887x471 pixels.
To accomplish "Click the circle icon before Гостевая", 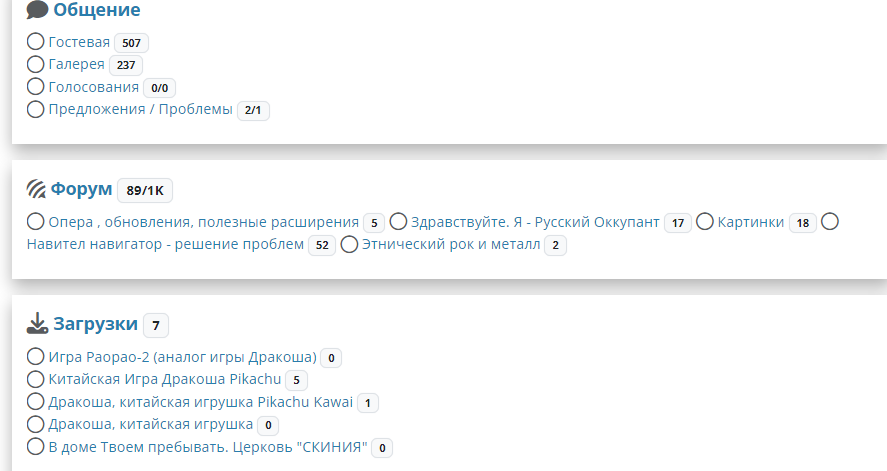I will (36, 42).
